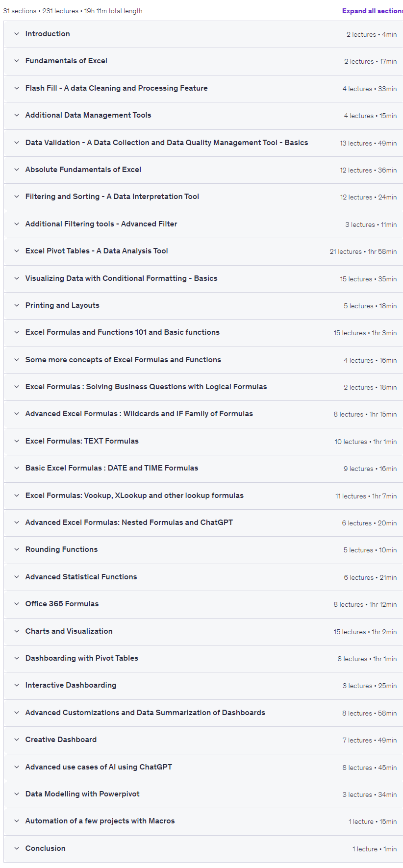The image size is (403, 868).
Task: Open the Interactive Dashboarding title
Action: point(71,685)
